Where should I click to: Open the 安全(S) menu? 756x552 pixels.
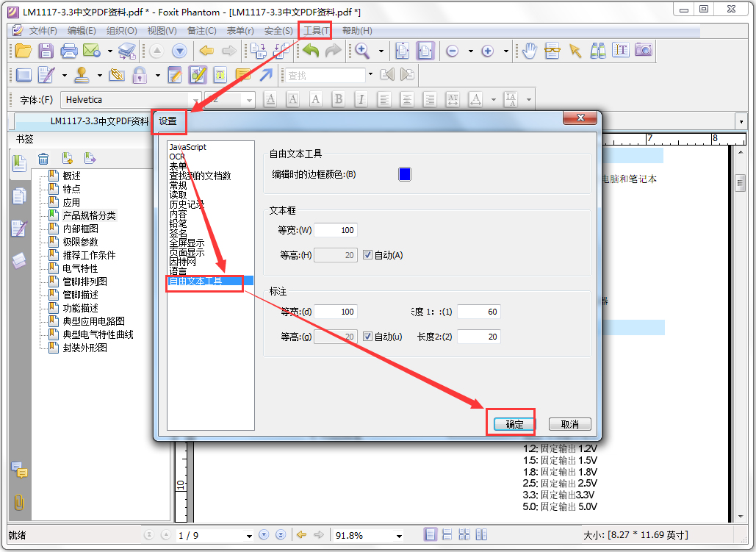pyautogui.click(x=278, y=30)
